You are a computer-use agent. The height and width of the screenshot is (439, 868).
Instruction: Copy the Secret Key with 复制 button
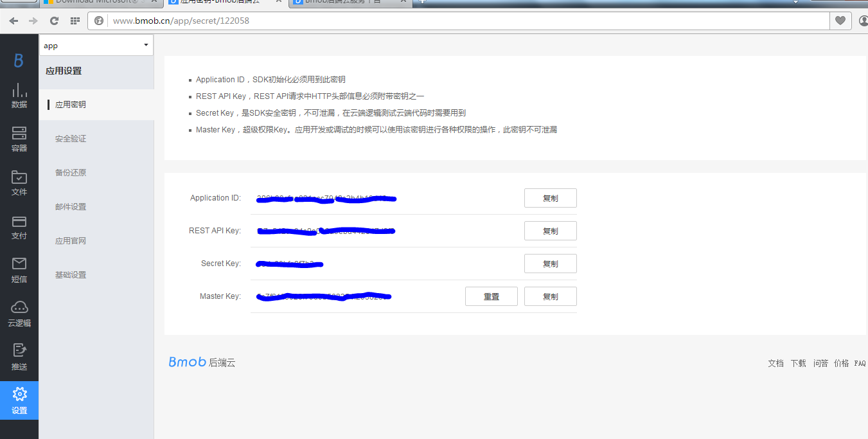(551, 264)
